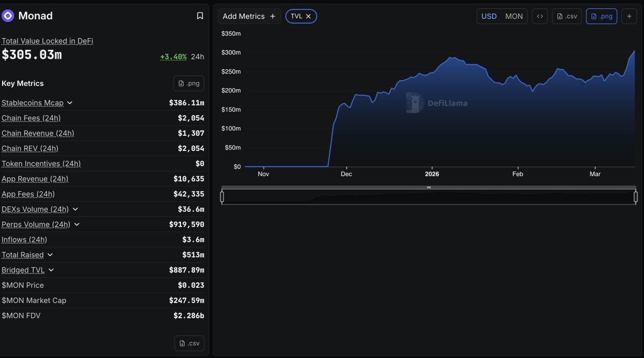Click the $2.286b FDV value
This screenshot has height=358, width=644.
tap(189, 315)
